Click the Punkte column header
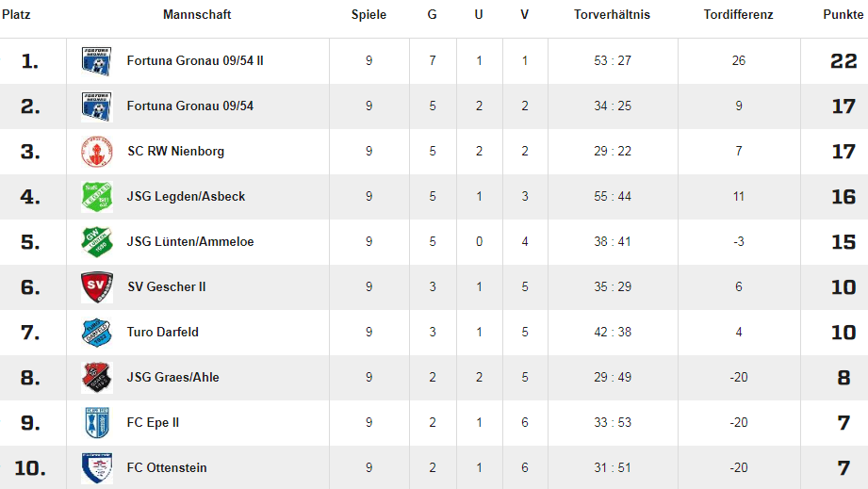The width and height of the screenshot is (868, 489). [843, 15]
